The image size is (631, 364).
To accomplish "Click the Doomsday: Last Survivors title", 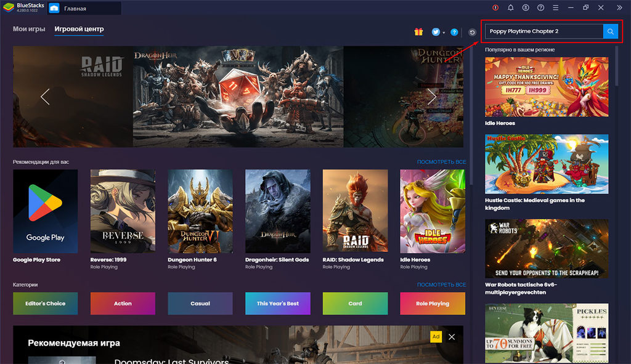I will pos(171,361).
